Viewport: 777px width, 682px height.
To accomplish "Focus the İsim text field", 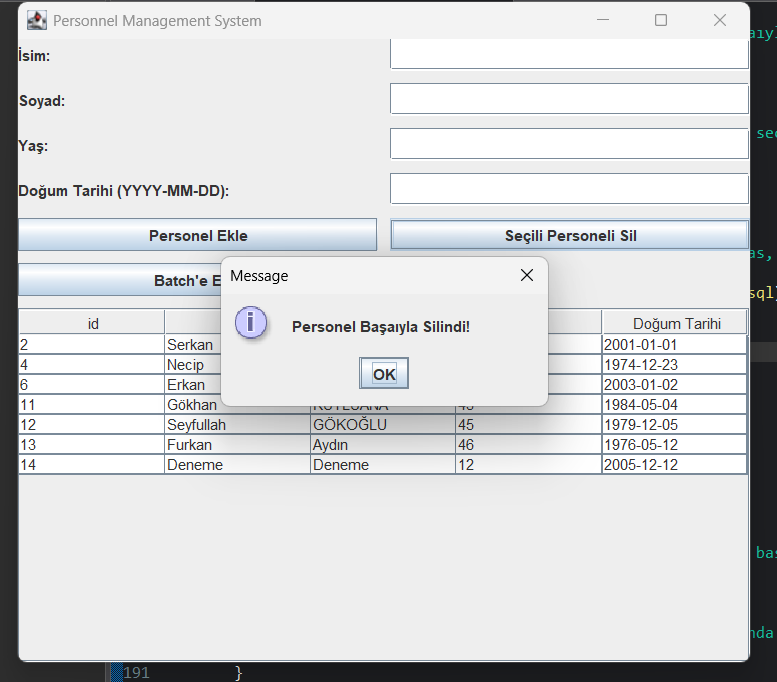I will point(569,55).
